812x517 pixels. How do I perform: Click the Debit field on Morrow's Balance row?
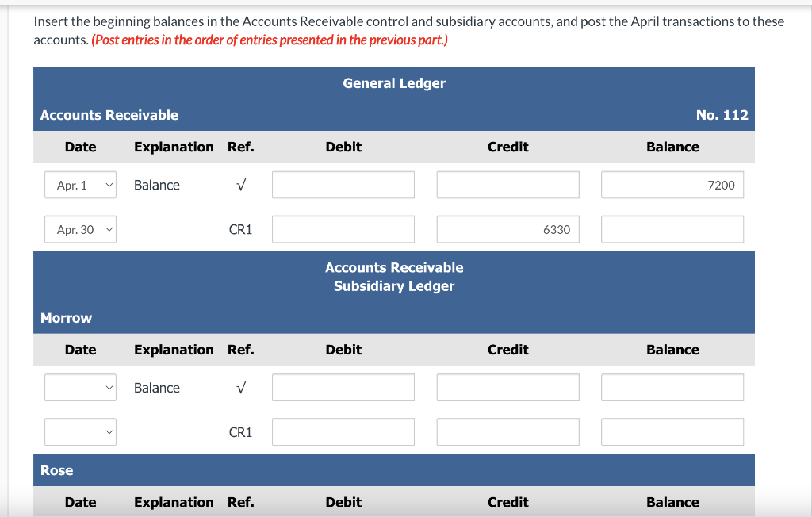pos(343,387)
